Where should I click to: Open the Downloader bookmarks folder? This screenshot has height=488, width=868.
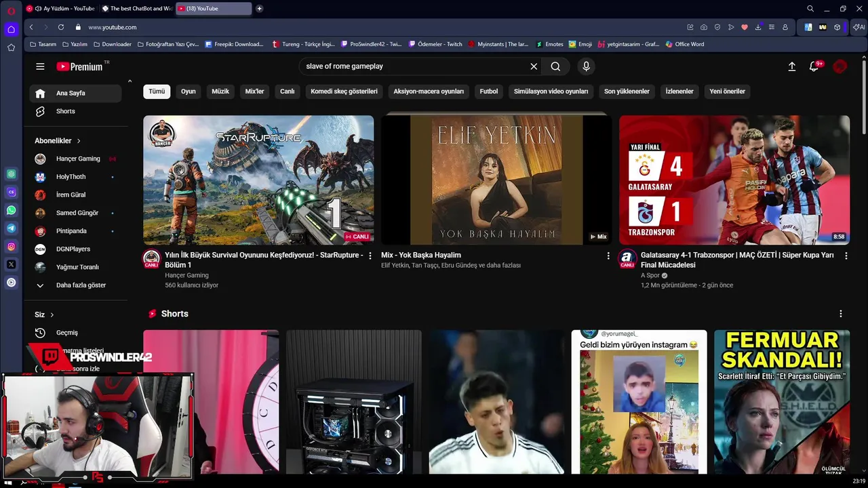tap(111, 44)
